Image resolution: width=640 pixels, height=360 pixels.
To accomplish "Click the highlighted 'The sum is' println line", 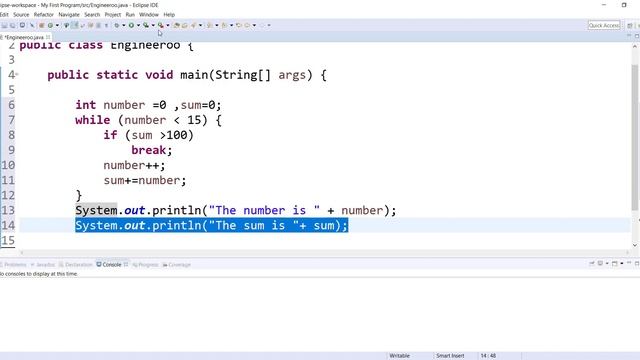I will [x=211, y=225].
